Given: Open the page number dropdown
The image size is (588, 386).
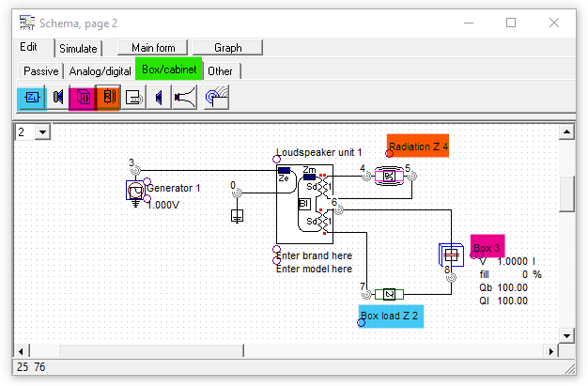Looking at the screenshot, I should (x=41, y=132).
